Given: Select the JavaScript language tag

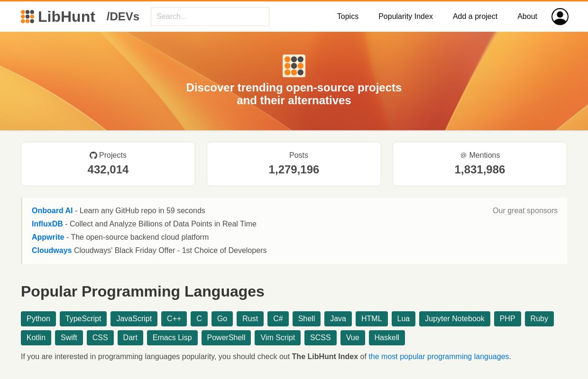Looking at the screenshot, I should point(134,319).
